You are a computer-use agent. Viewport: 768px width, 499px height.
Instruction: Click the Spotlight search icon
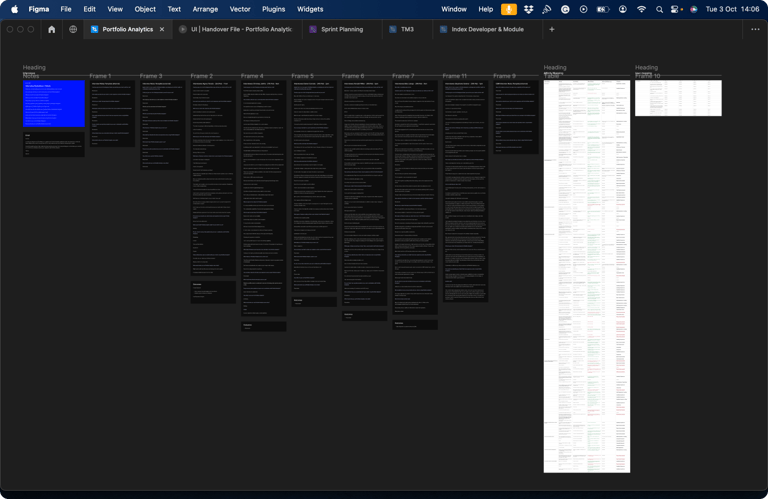pyautogui.click(x=659, y=9)
